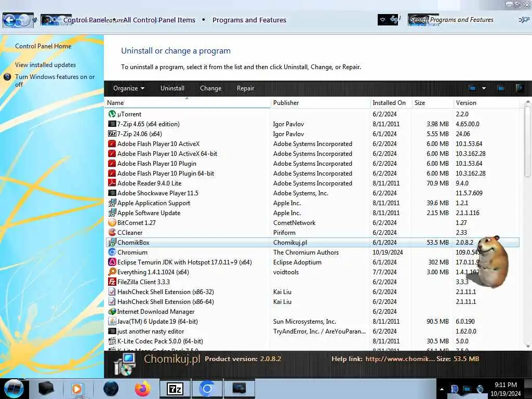Sort by the Version column header
This screenshot has width=532, height=399.
[x=486, y=102]
